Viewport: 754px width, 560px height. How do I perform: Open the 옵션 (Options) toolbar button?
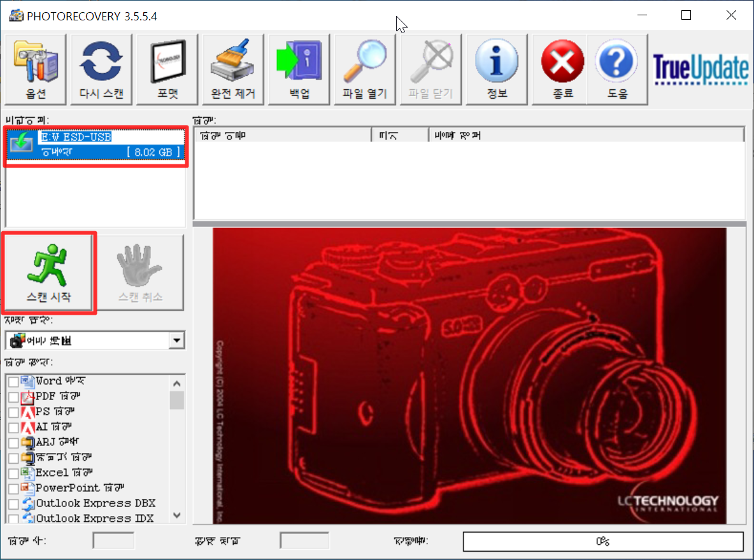click(x=36, y=69)
